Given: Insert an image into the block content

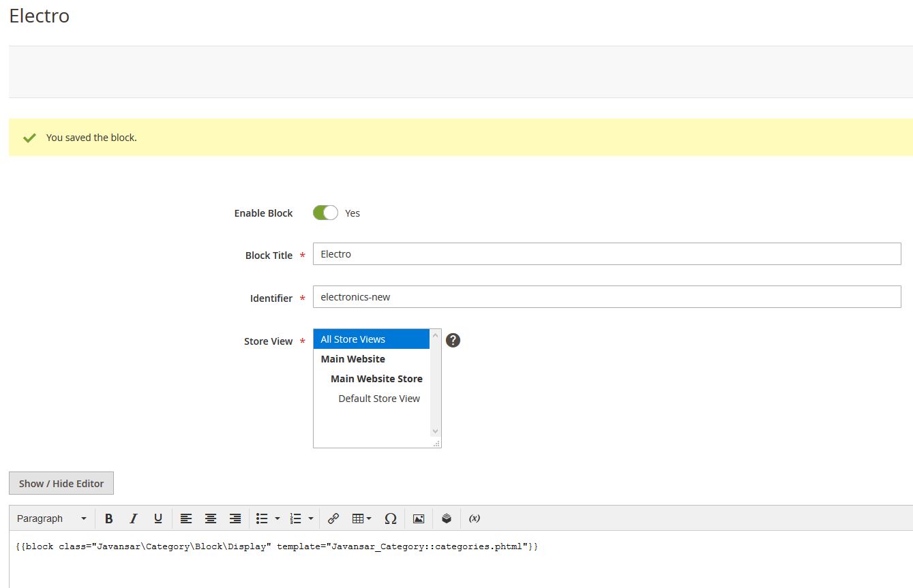Looking at the screenshot, I should (x=418, y=519).
